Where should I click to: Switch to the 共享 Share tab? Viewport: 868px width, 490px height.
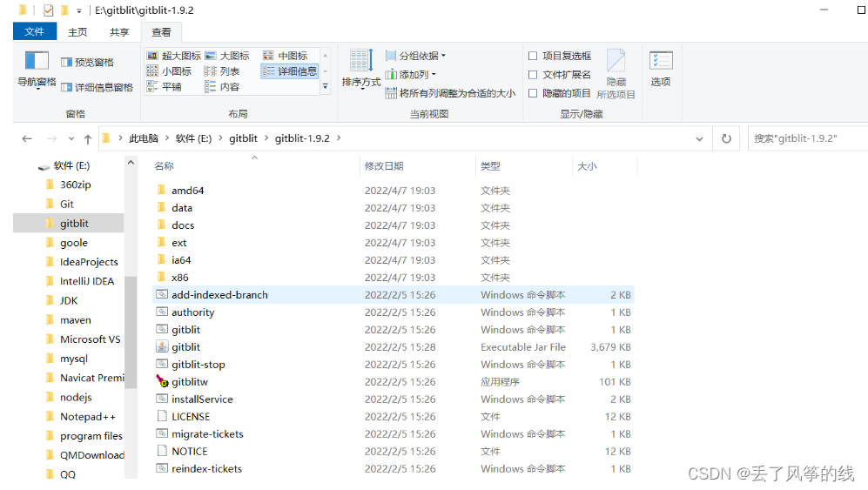(119, 32)
